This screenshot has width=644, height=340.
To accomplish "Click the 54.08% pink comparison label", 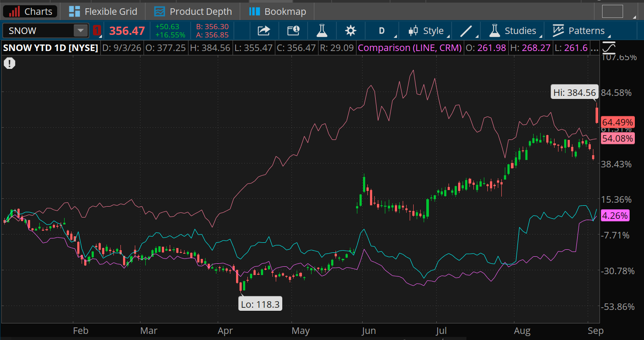I will pos(617,139).
